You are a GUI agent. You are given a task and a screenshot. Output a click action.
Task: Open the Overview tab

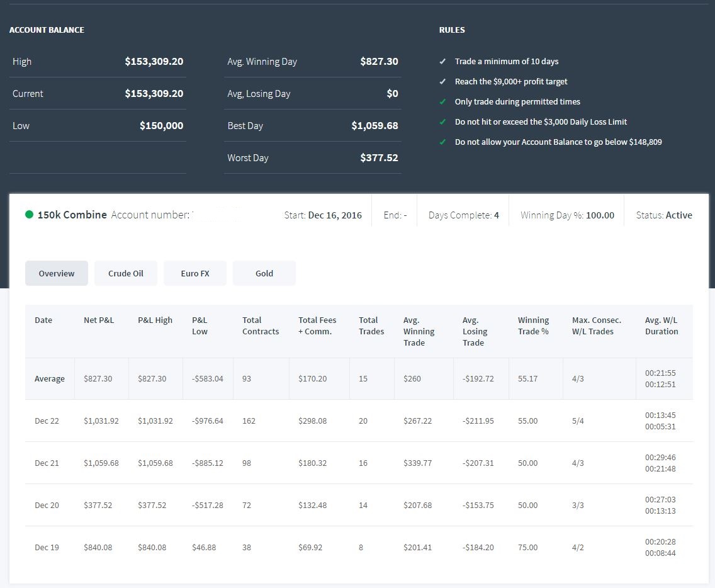pyautogui.click(x=57, y=273)
